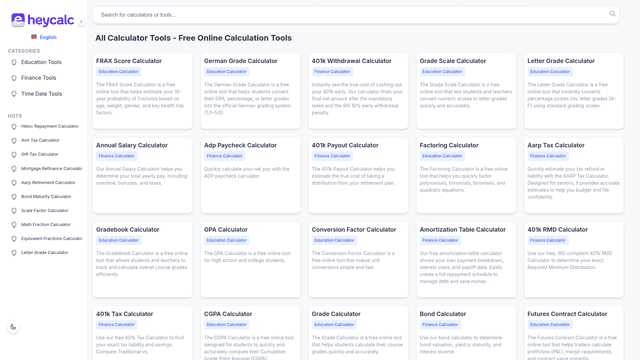640x360 pixels.
Task: Click the heycalc logo
Action: click(42, 20)
